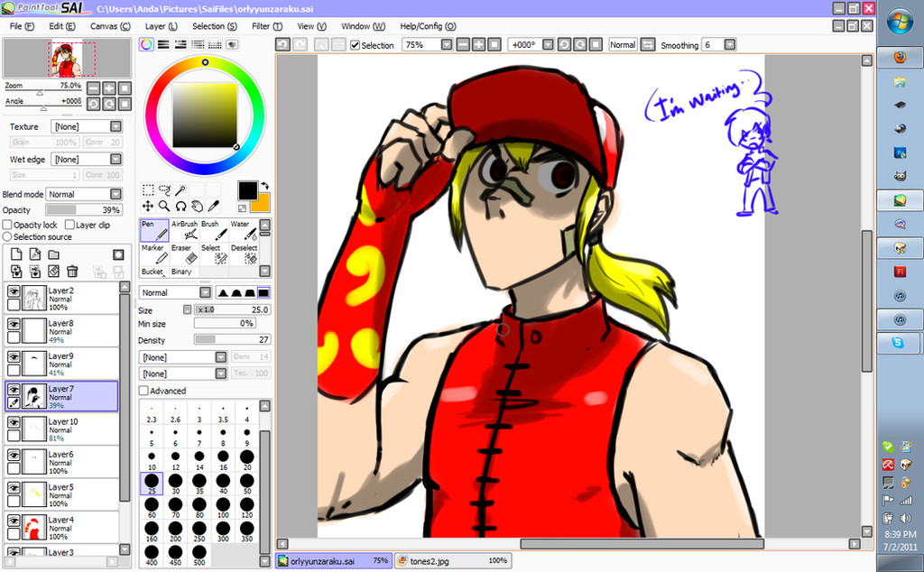Screen dimensions: 924x572
Task: Open the zoom 75% dropdown in the toolbar
Action: 427,45
